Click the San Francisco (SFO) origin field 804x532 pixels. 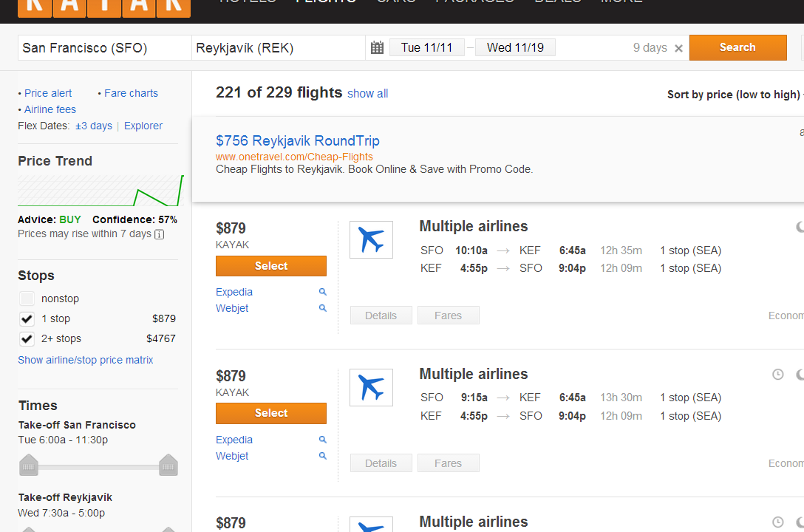click(x=105, y=48)
